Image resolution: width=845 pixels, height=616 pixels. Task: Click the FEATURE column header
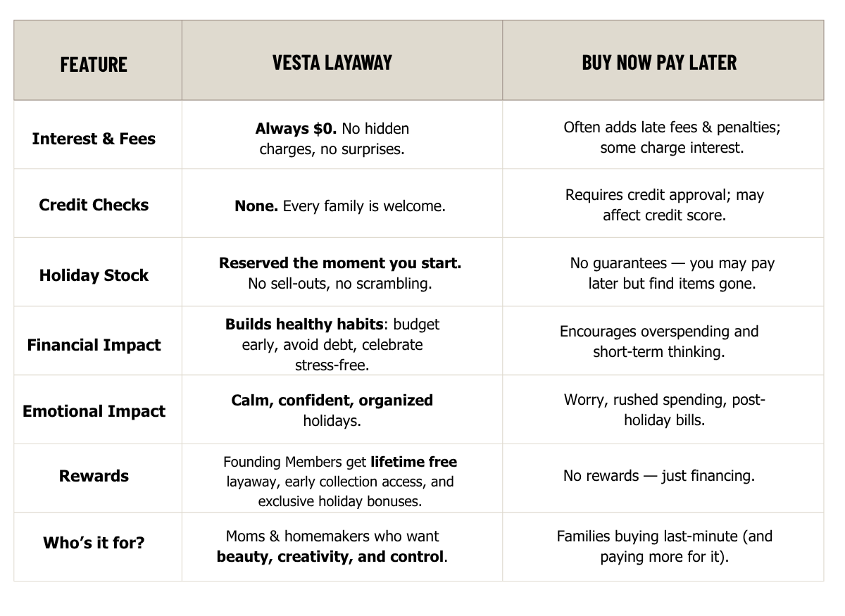(94, 65)
